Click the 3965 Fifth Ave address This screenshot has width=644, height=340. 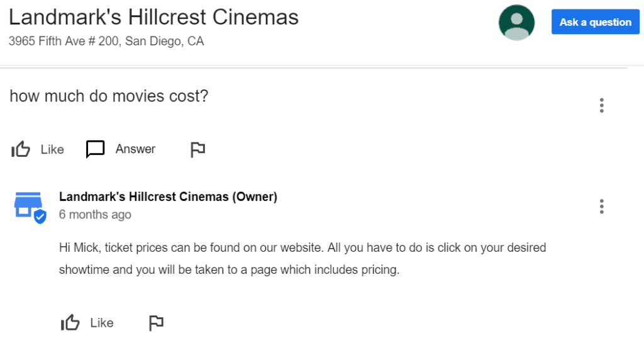click(x=106, y=42)
